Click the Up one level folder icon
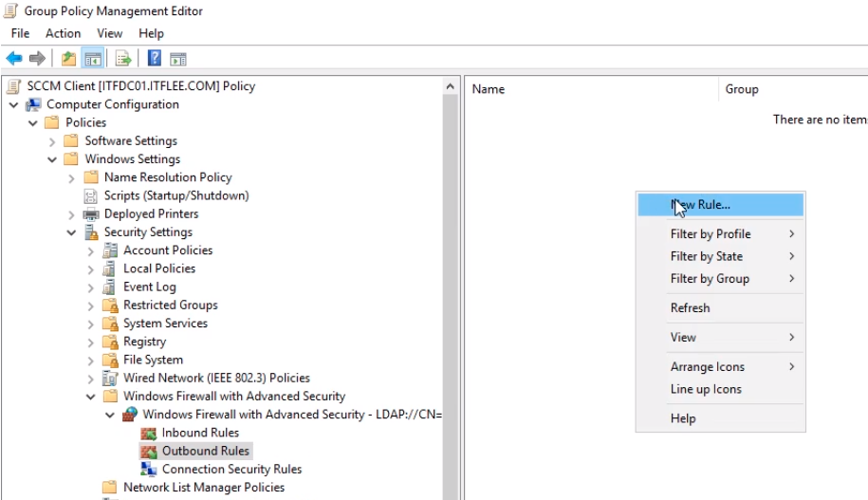This screenshot has width=868, height=500. click(x=68, y=58)
